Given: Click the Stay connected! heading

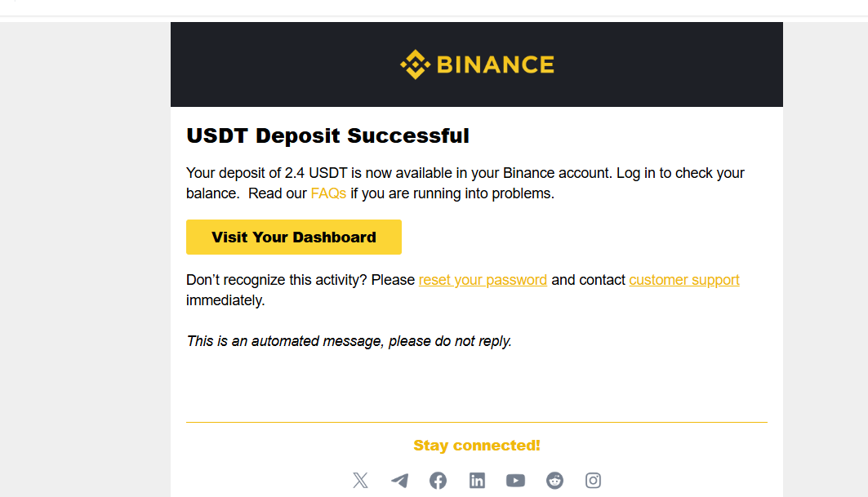Looking at the screenshot, I should [x=477, y=445].
